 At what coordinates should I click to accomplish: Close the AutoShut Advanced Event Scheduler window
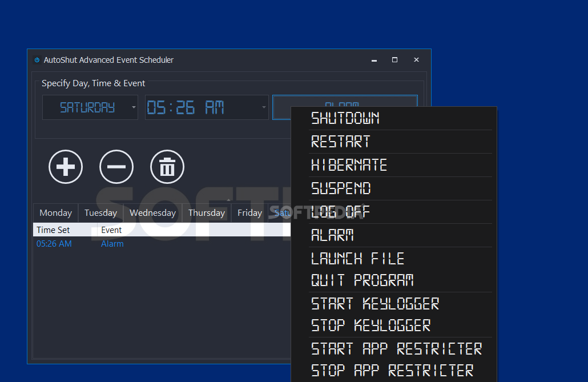tap(416, 60)
